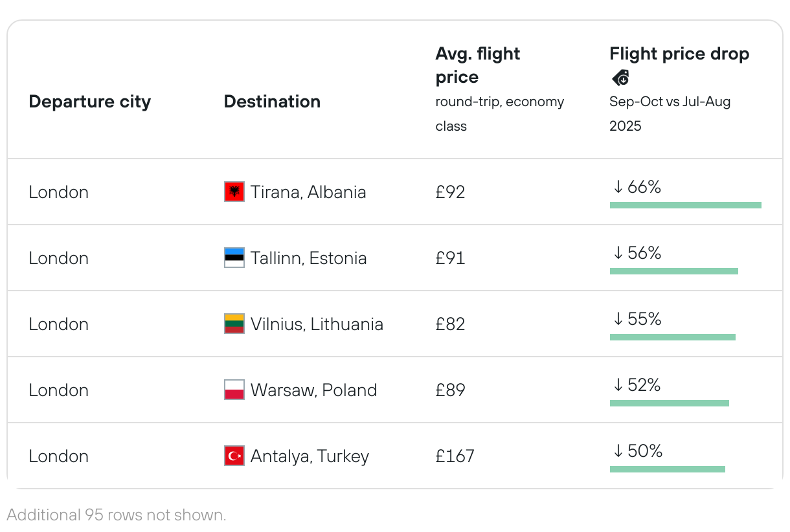790x532 pixels.
Task: Click the Turkey flag icon
Action: pyautogui.click(x=234, y=456)
